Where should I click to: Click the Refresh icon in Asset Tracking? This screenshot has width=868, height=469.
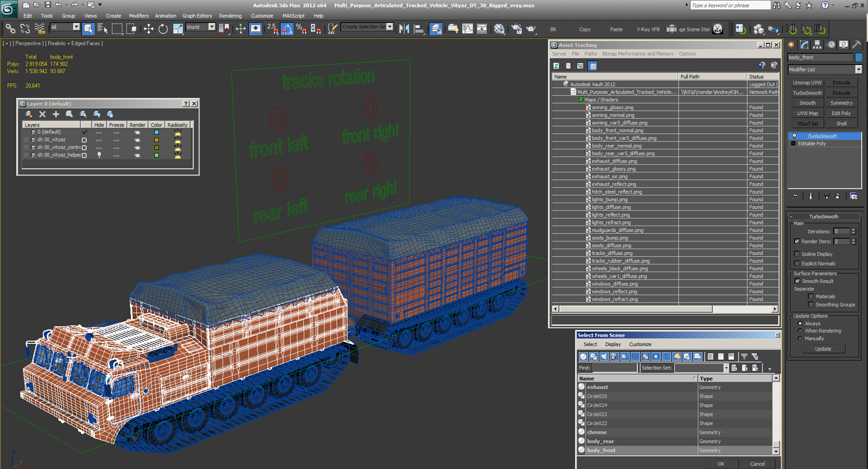(556, 66)
